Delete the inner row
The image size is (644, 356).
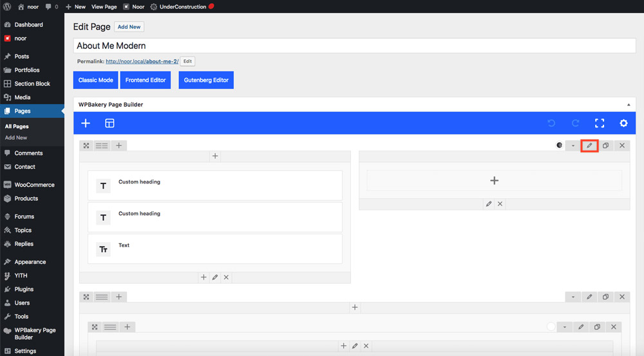614,327
